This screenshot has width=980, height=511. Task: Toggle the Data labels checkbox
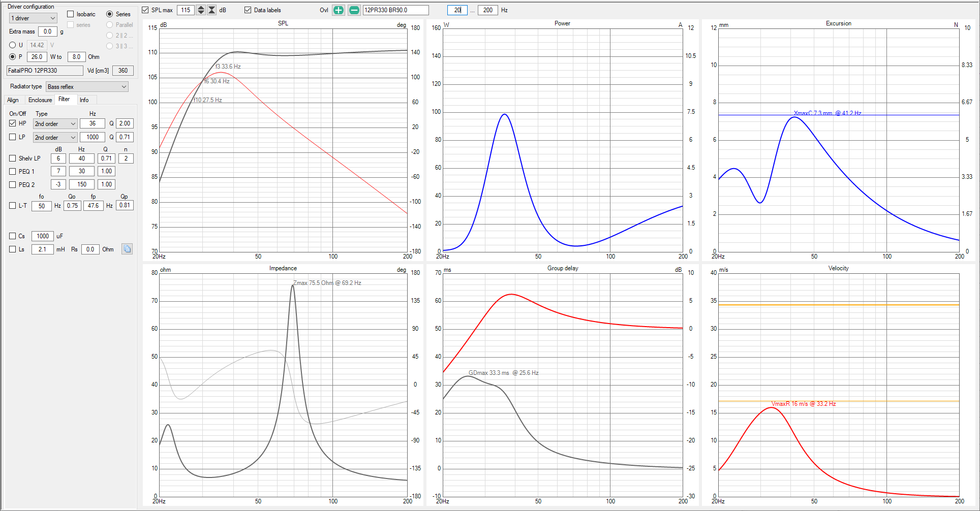pyautogui.click(x=248, y=10)
